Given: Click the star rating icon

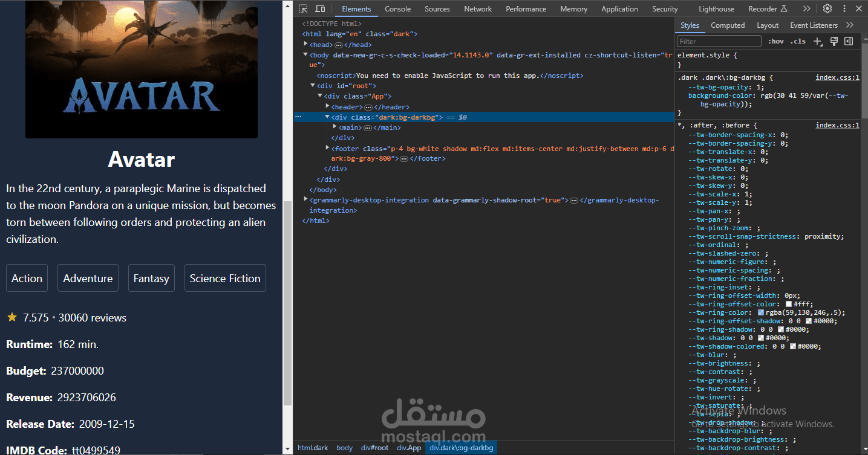Looking at the screenshot, I should pyautogui.click(x=12, y=317).
